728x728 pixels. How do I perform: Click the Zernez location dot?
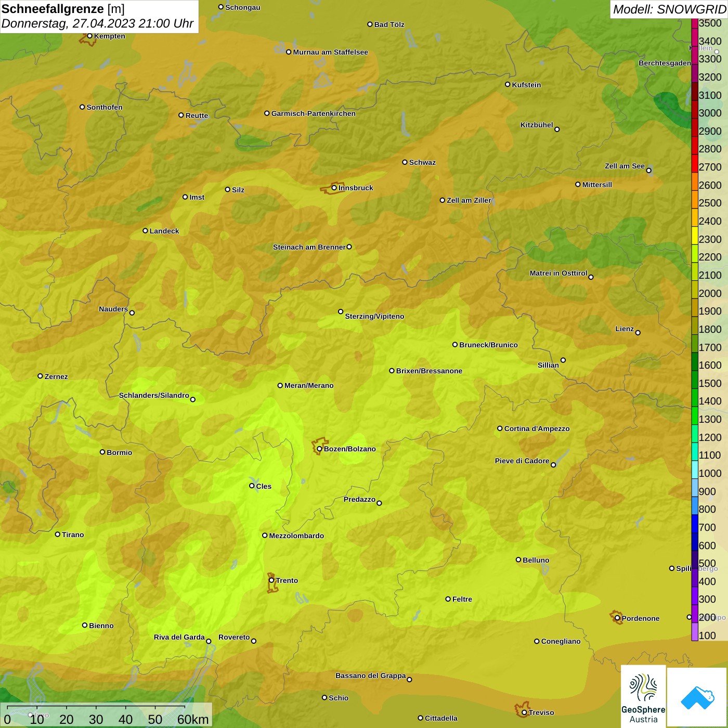click(x=40, y=376)
